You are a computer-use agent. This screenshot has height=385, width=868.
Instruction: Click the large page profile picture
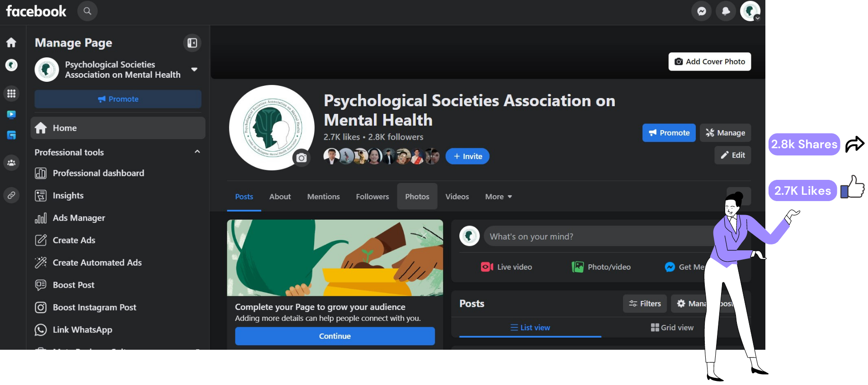272,128
